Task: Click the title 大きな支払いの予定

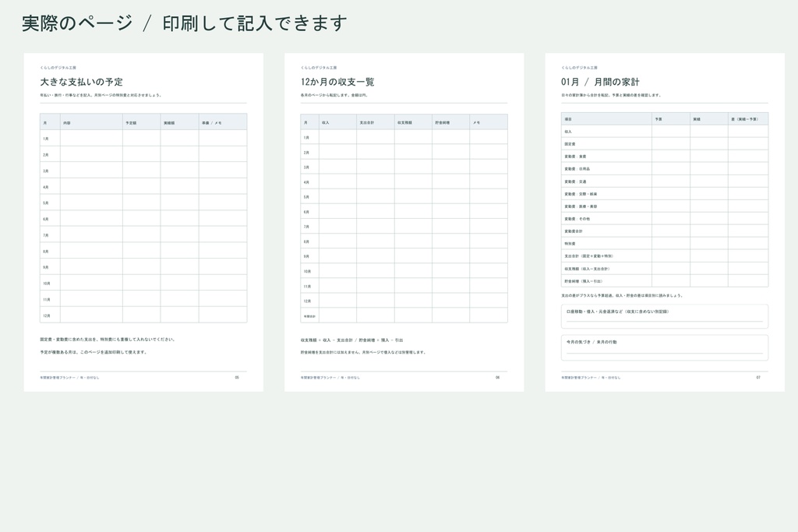Action: pos(81,82)
